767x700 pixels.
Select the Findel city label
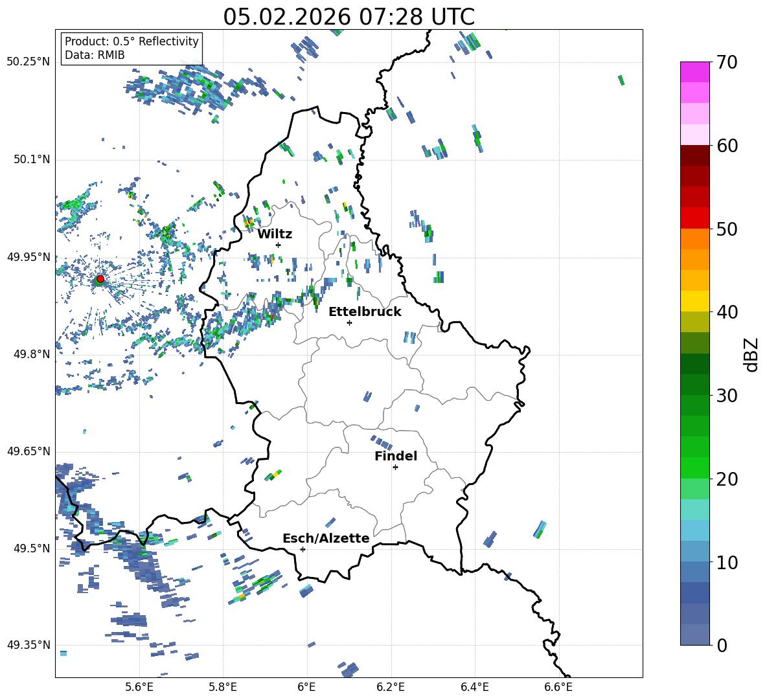click(x=396, y=456)
